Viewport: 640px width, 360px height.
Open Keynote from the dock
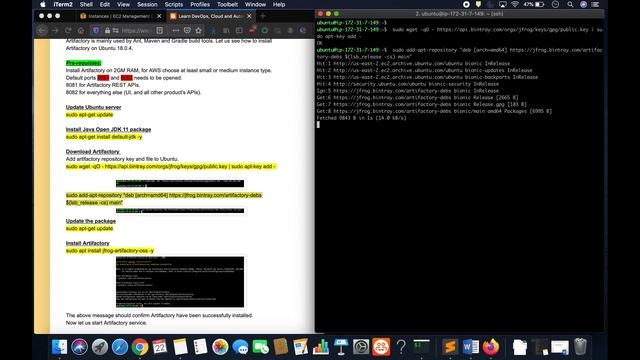[341, 347]
